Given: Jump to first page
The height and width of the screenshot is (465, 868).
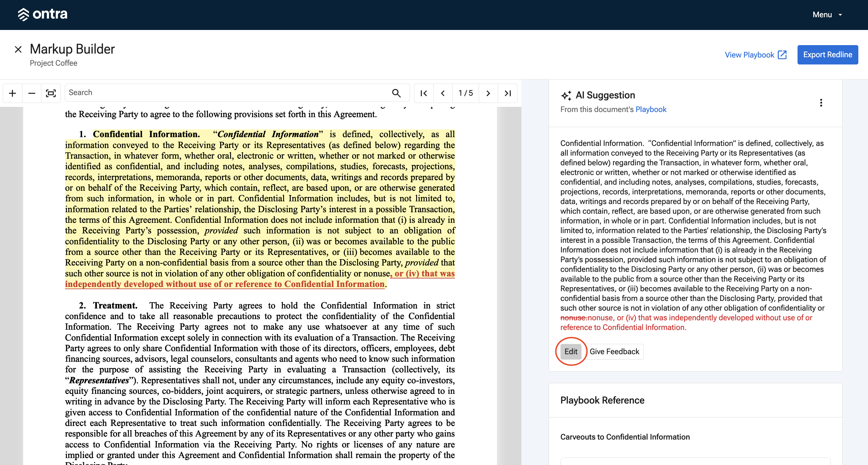Looking at the screenshot, I should [423, 93].
